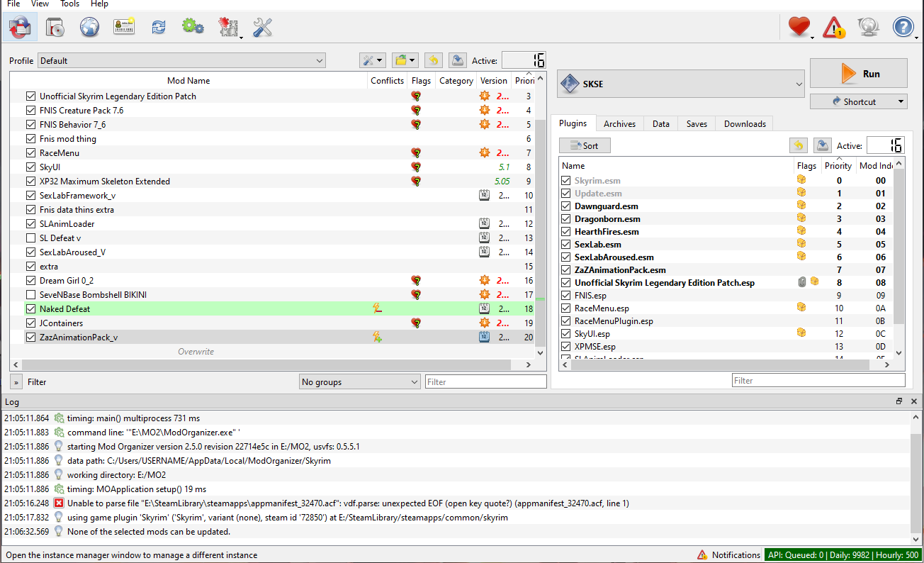The width and height of the screenshot is (924, 563).
Task: Switch to the Data tab
Action: [661, 123]
